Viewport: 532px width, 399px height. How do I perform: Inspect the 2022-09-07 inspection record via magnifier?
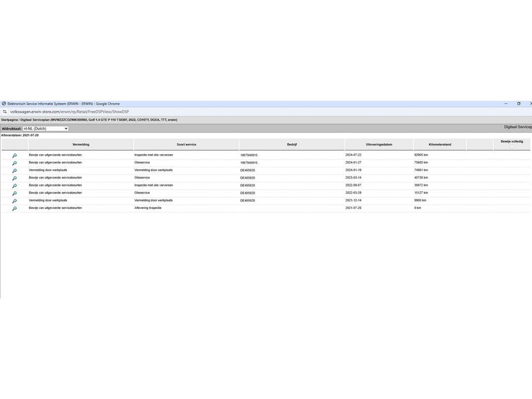(x=14, y=186)
